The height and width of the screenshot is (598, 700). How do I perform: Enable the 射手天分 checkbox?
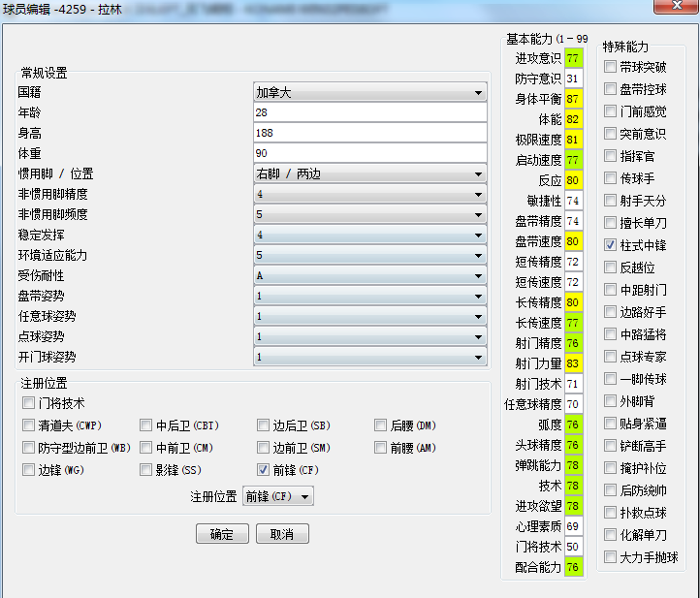pos(610,201)
